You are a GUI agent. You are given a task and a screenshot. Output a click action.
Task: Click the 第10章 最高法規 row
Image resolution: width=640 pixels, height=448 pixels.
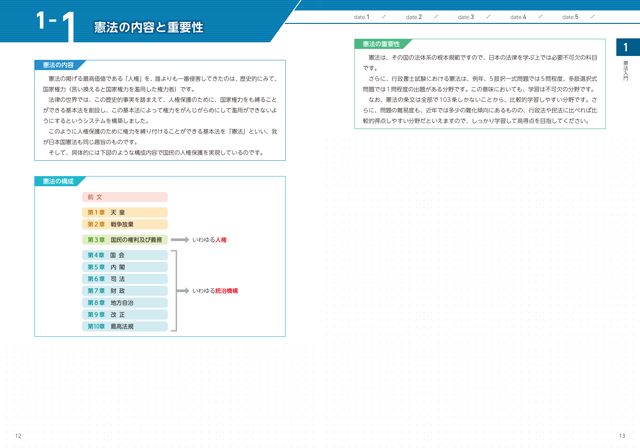(x=125, y=326)
